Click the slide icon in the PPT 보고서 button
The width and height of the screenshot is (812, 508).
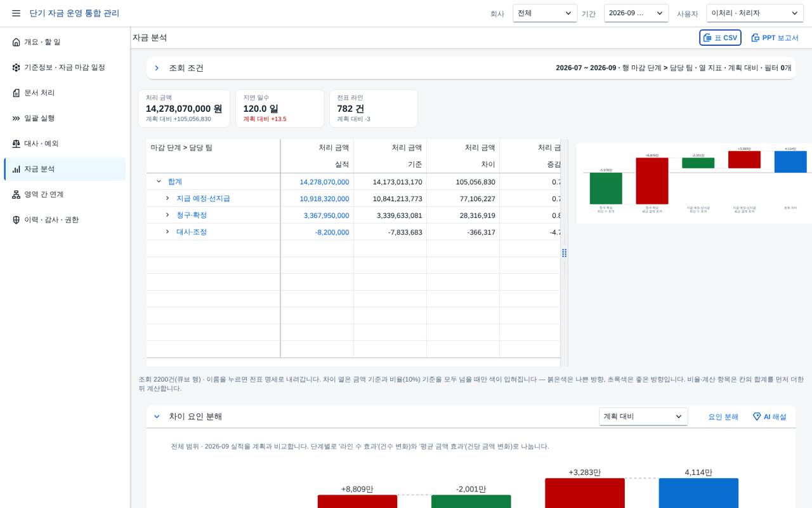pyautogui.click(x=755, y=37)
